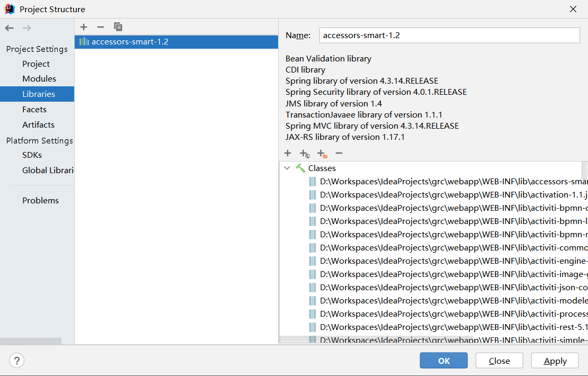Add library root with plus icon

pyautogui.click(x=288, y=153)
